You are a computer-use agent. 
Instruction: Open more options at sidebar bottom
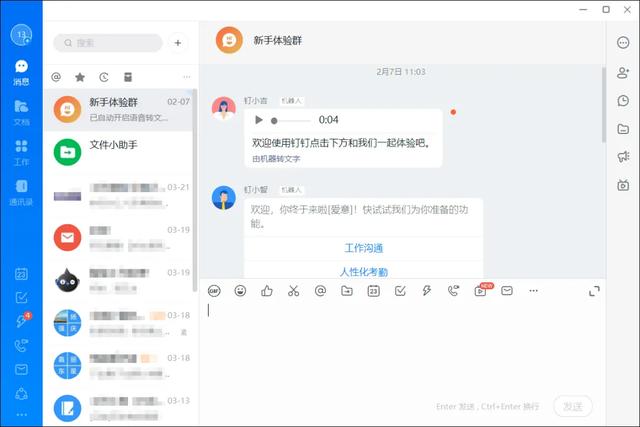pyautogui.click(x=21, y=415)
